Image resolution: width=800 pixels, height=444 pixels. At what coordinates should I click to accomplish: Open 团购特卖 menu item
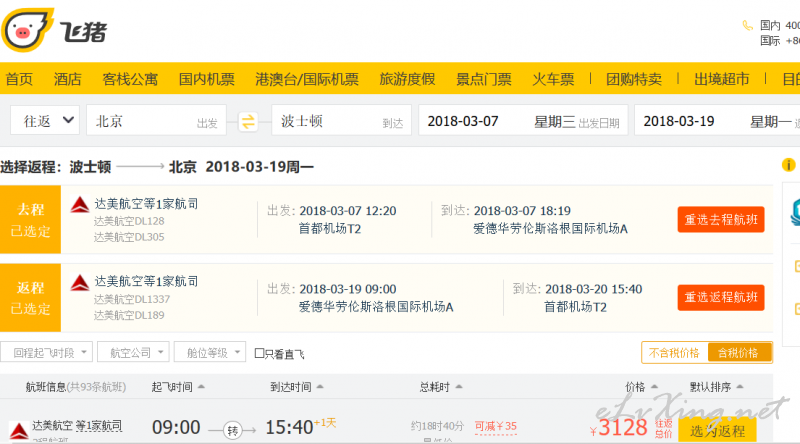(634, 79)
